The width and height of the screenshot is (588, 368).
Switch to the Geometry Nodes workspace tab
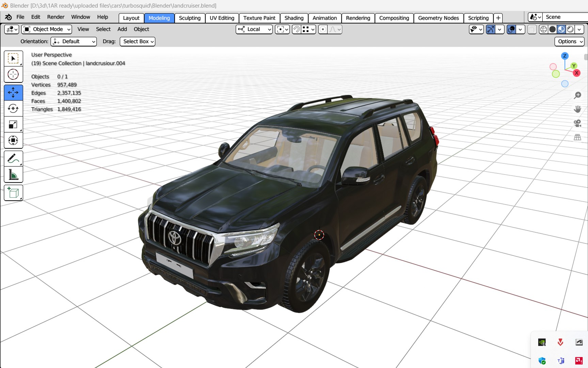pos(439,18)
